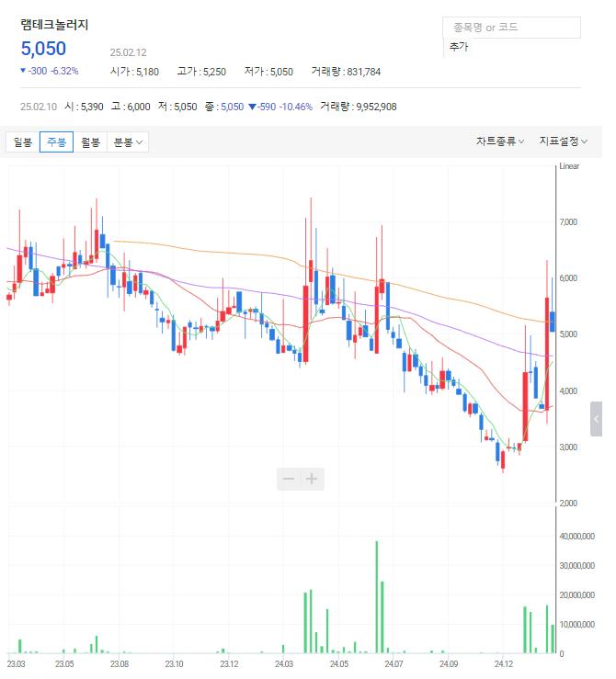Click the 24.12 date axis label

click(503, 664)
